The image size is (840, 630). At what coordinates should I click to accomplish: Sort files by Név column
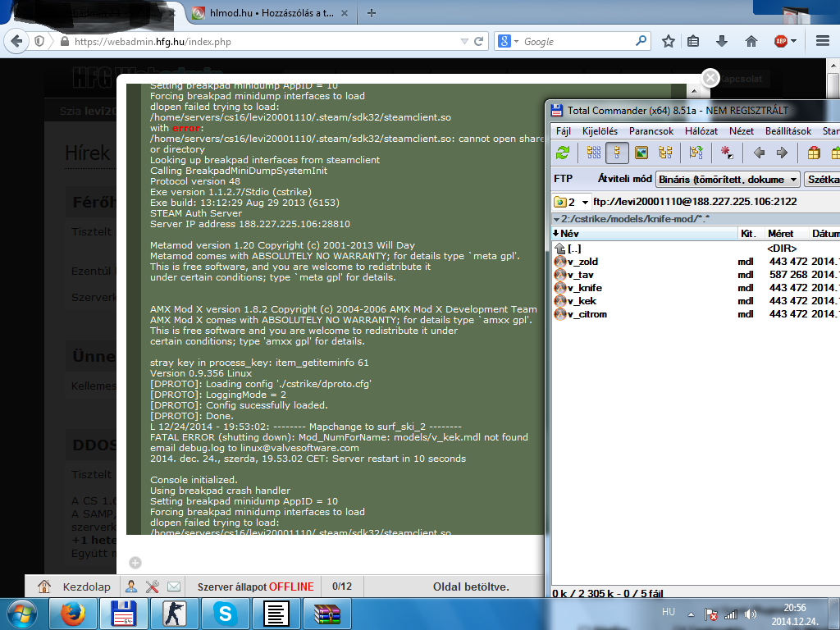(x=645, y=234)
